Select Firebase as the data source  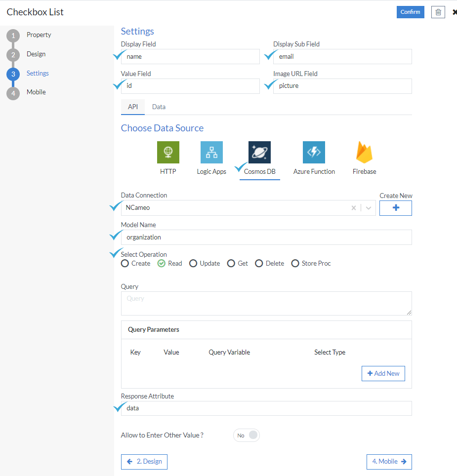point(364,152)
